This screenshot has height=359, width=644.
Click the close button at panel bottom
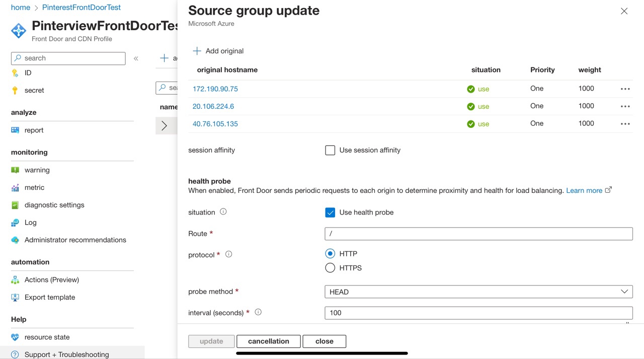[325, 341]
